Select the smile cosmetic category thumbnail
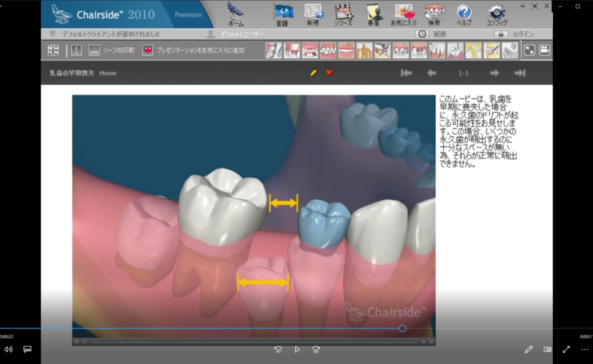Viewport: 593px width, 364px height. coord(346,50)
